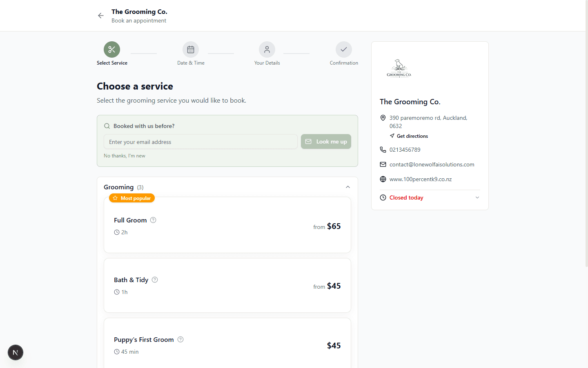Click the back arrow near The Grooming Co.
Image resolution: width=588 pixels, height=368 pixels.
click(100, 15)
